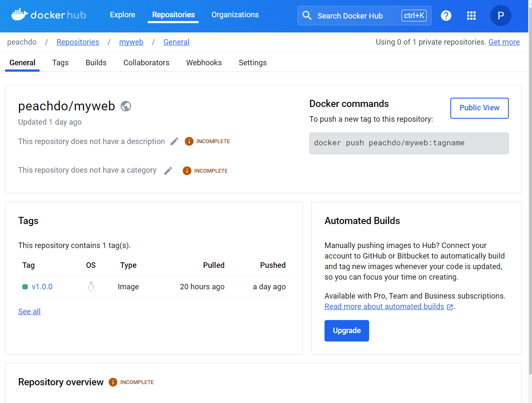This screenshot has width=532, height=403.
Task: Click the peachdo breadcrumb text
Action: coord(22,42)
